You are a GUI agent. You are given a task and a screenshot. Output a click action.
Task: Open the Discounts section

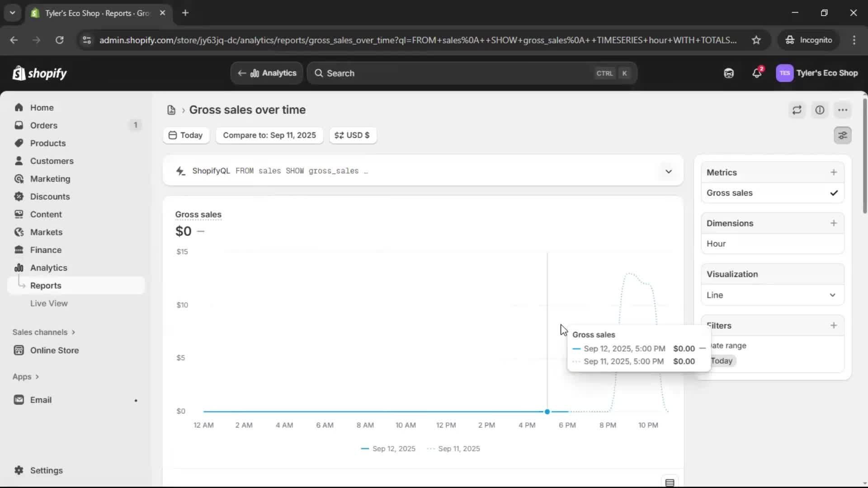pos(50,197)
